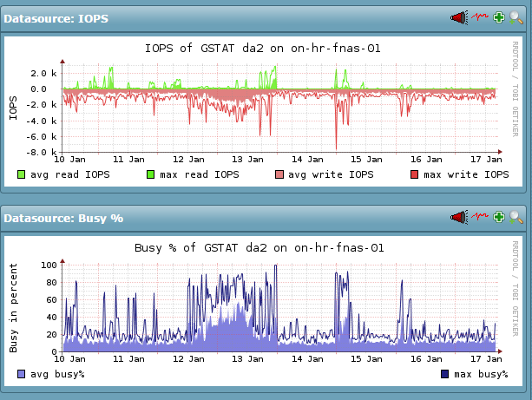Click the '2.0 k' IOPS axis label
532x400 pixels.
43,73
